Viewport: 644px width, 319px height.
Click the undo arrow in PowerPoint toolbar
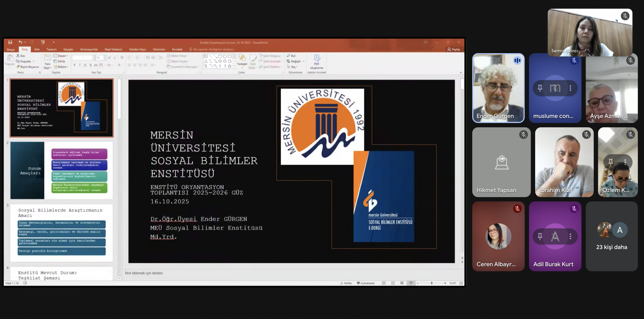[x=20, y=42]
